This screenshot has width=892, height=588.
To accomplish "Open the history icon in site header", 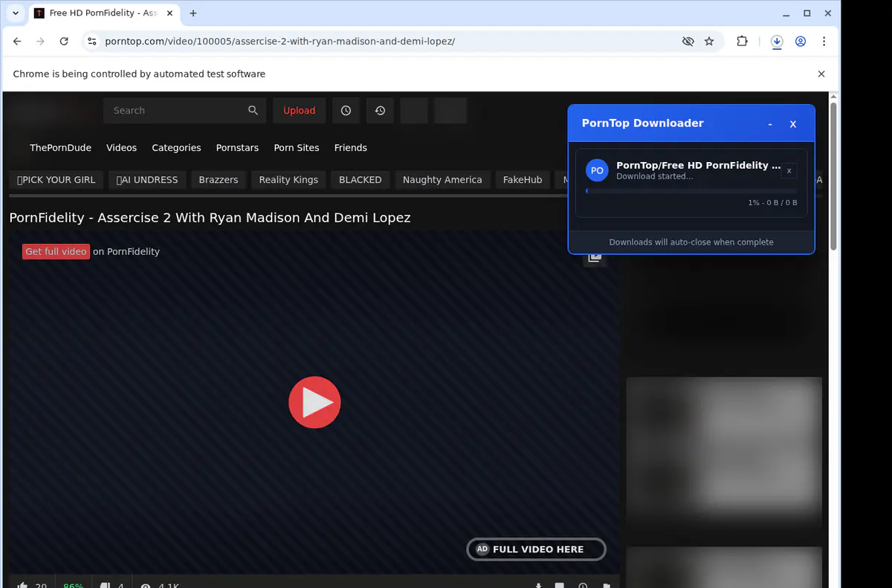I will click(380, 110).
